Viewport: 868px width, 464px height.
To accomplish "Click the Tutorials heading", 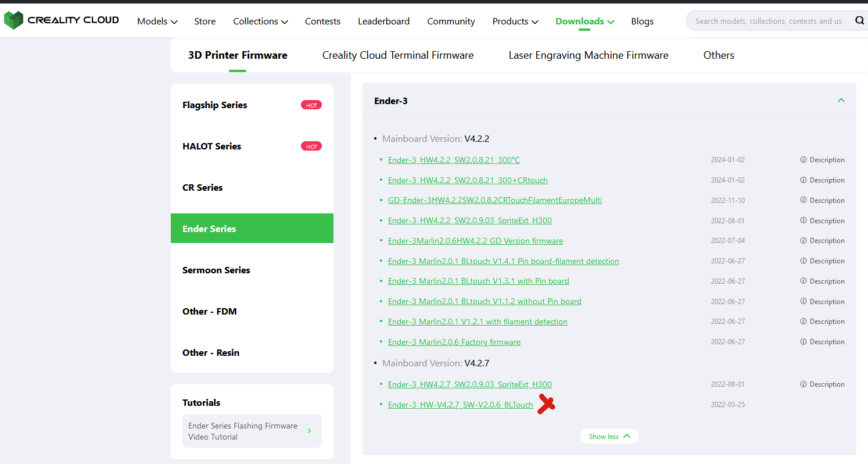I will tap(202, 402).
